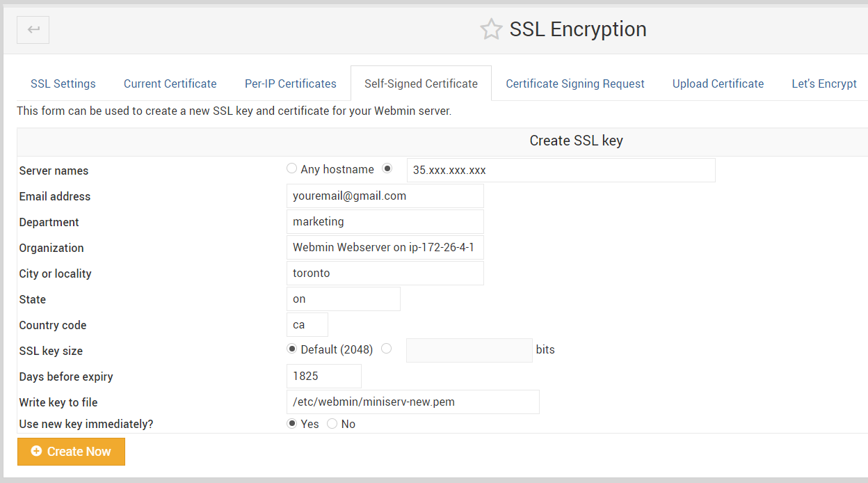Image resolution: width=868 pixels, height=483 pixels.
Task: Open the Per-IP Certificates tab
Action: click(x=291, y=84)
